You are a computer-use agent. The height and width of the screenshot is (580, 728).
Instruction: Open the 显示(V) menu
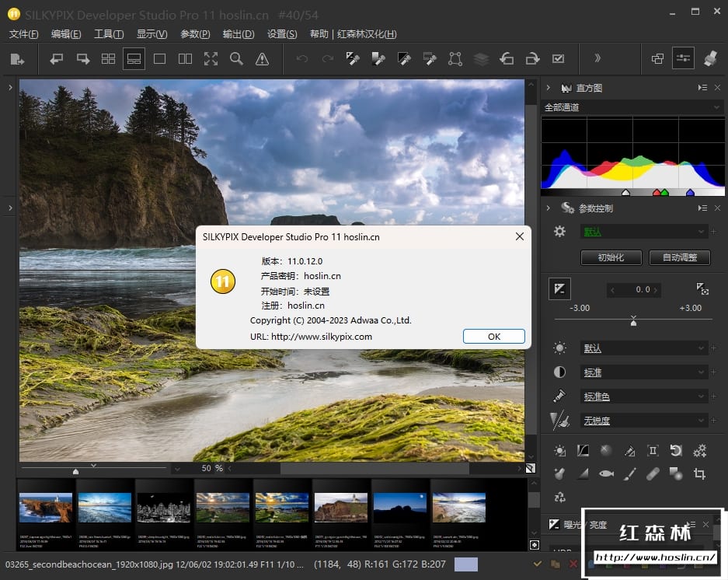click(152, 34)
